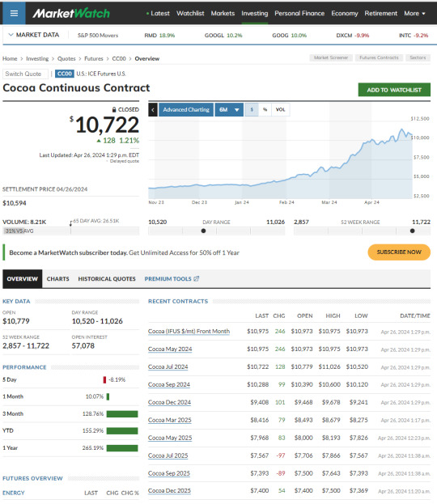
Task: Click the YTD 155.29% value
Action: coord(92,430)
